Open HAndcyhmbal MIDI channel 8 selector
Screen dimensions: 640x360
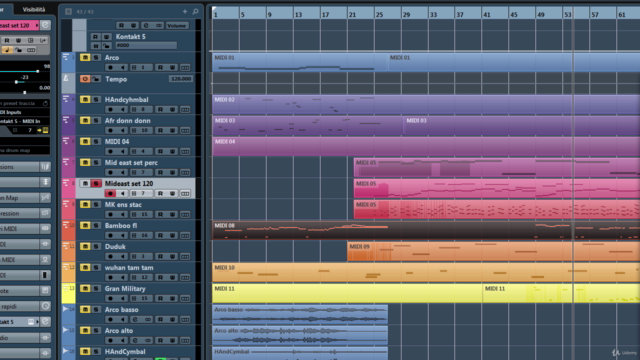click(x=141, y=109)
